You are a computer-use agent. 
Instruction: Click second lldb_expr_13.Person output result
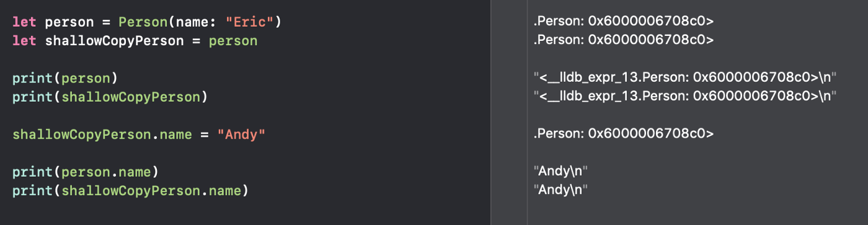click(x=686, y=96)
